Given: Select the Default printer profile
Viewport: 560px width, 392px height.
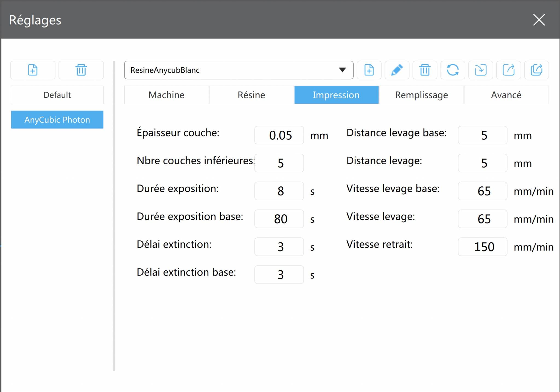Looking at the screenshot, I should tap(57, 95).
